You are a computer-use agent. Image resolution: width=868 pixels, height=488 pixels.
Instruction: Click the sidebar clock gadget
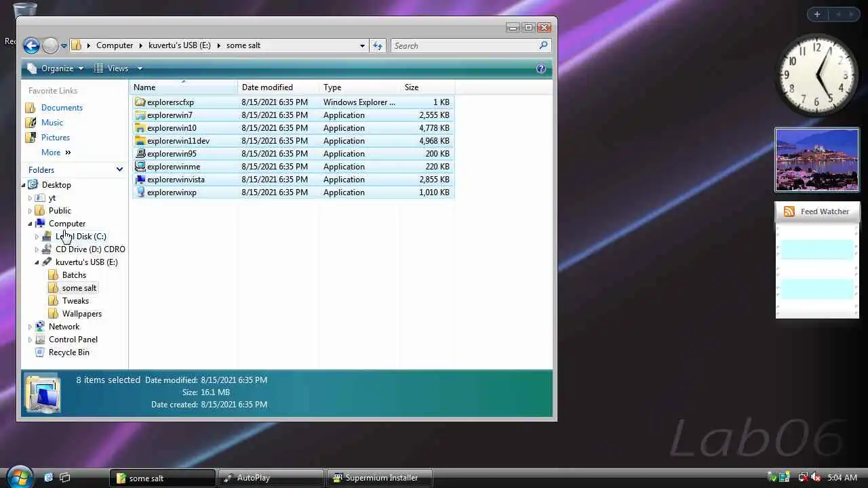pos(817,75)
